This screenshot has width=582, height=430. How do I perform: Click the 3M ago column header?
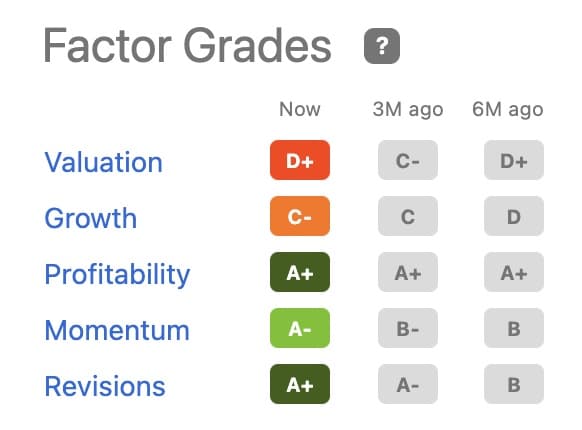click(408, 110)
